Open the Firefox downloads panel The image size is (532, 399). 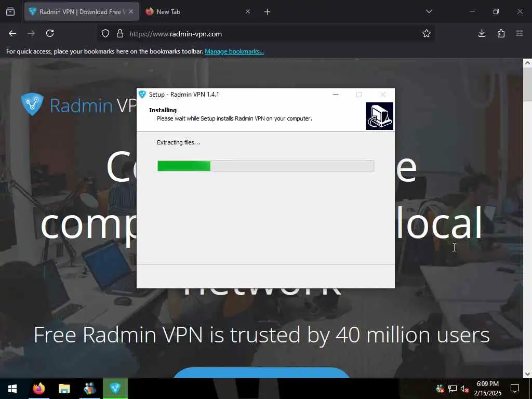[x=482, y=33]
